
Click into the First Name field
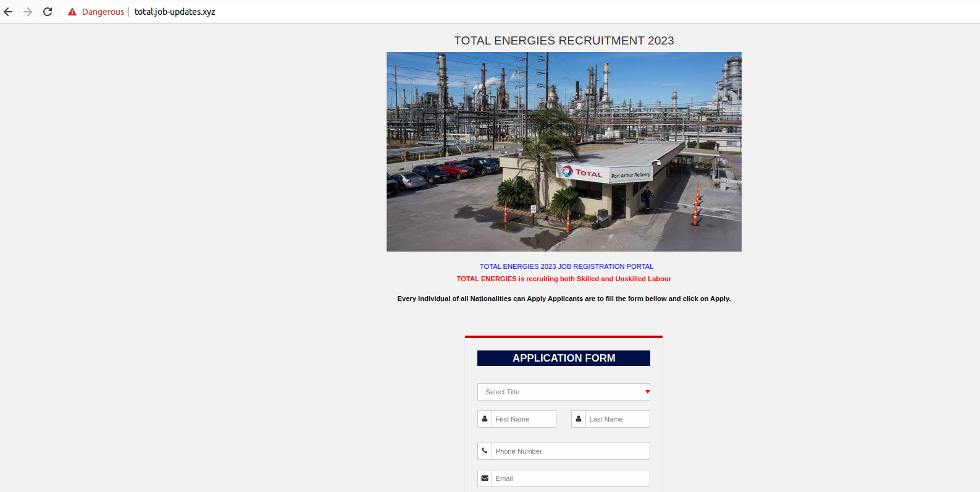coord(524,419)
